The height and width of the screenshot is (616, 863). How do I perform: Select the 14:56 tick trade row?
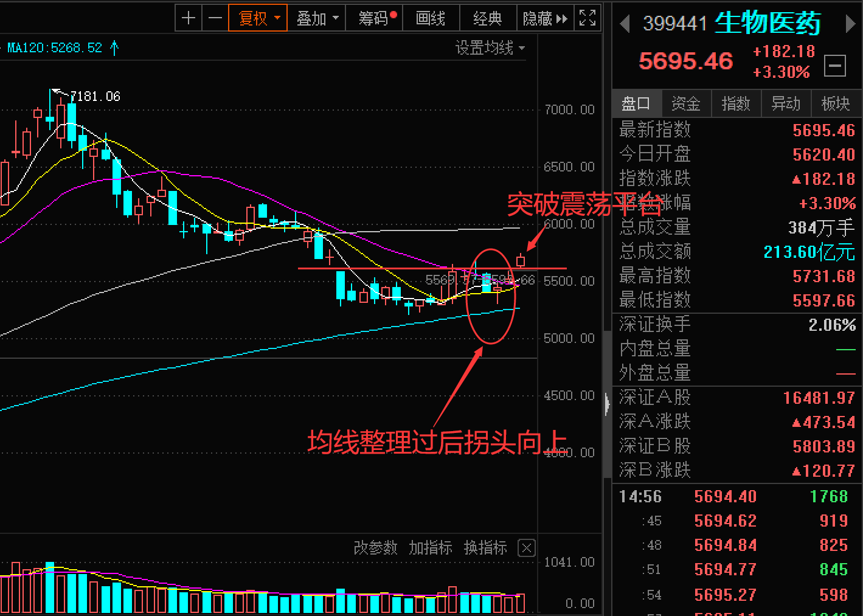point(736,496)
